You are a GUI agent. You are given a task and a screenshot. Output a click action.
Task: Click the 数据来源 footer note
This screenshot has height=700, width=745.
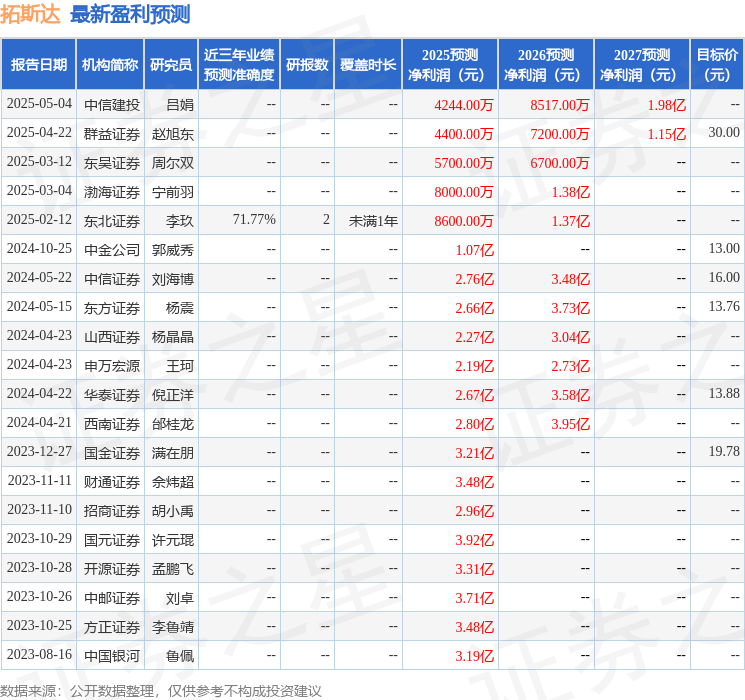161,691
